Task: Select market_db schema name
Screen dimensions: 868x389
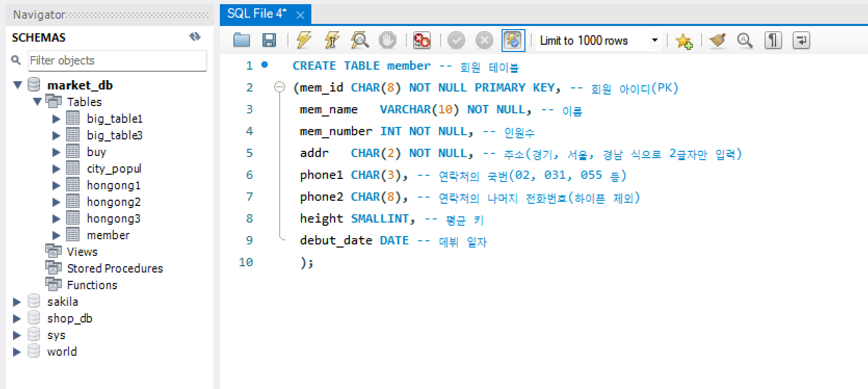Action: click(x=80, y=85)
